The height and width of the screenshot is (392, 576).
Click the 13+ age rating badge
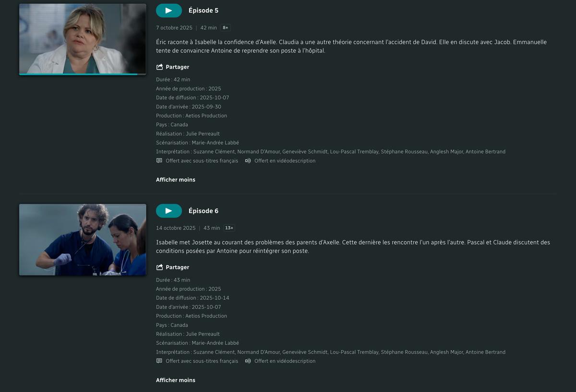(229, 228)
